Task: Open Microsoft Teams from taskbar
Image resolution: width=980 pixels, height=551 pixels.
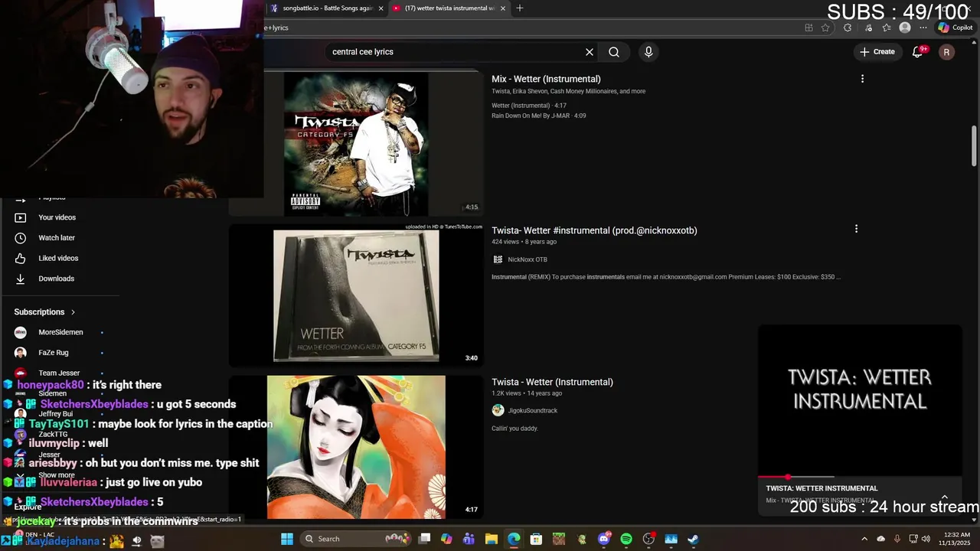Action: (469, 539)
